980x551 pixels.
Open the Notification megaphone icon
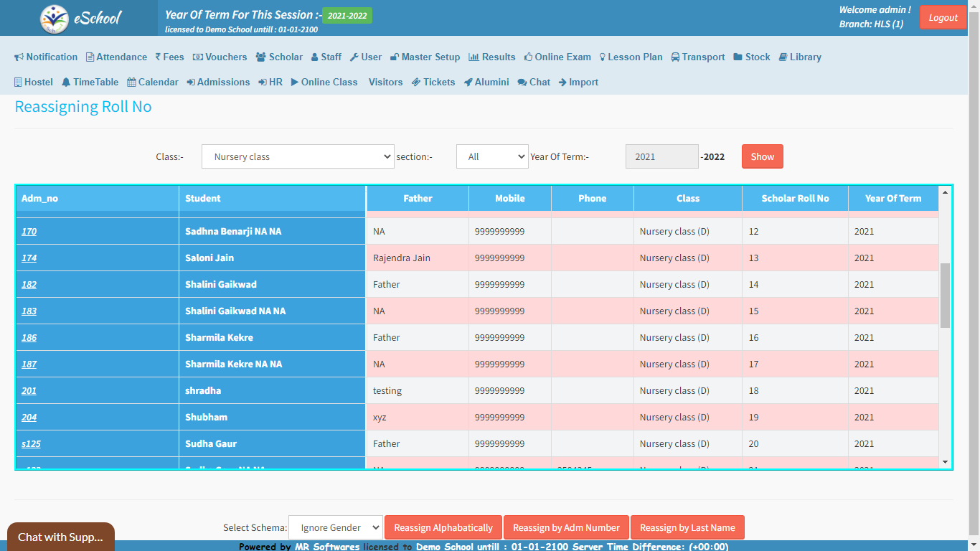[x=19, y=57]
